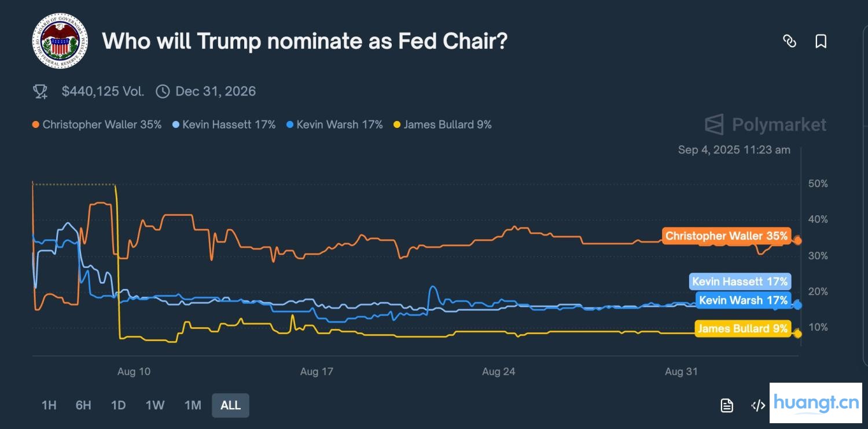Screen dimensions: 868x429
Task: Click the trophy rewards icon beside volume
Action: (x=40, y=91)
